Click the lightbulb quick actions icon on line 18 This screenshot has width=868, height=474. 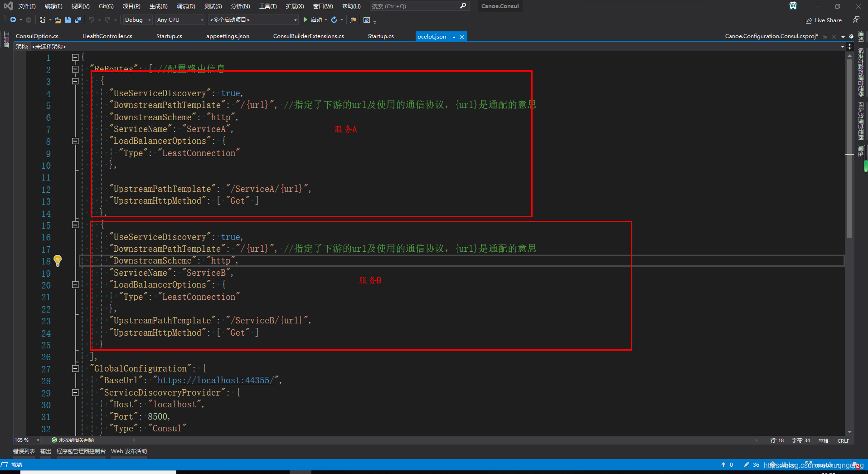[x=58, y=260]
